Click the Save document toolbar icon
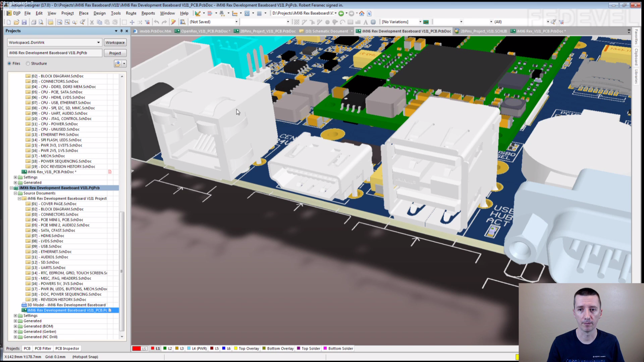The image size is (644, 362). point(24,22)
